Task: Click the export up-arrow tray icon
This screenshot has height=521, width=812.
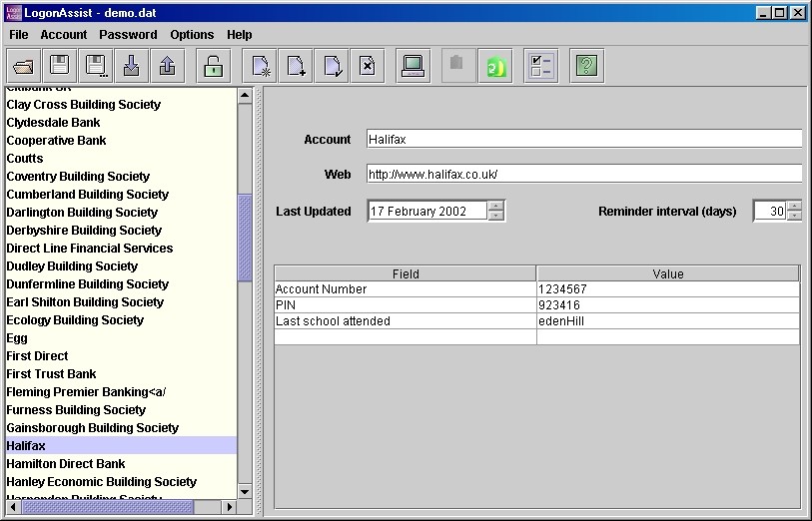Action: 167,66
